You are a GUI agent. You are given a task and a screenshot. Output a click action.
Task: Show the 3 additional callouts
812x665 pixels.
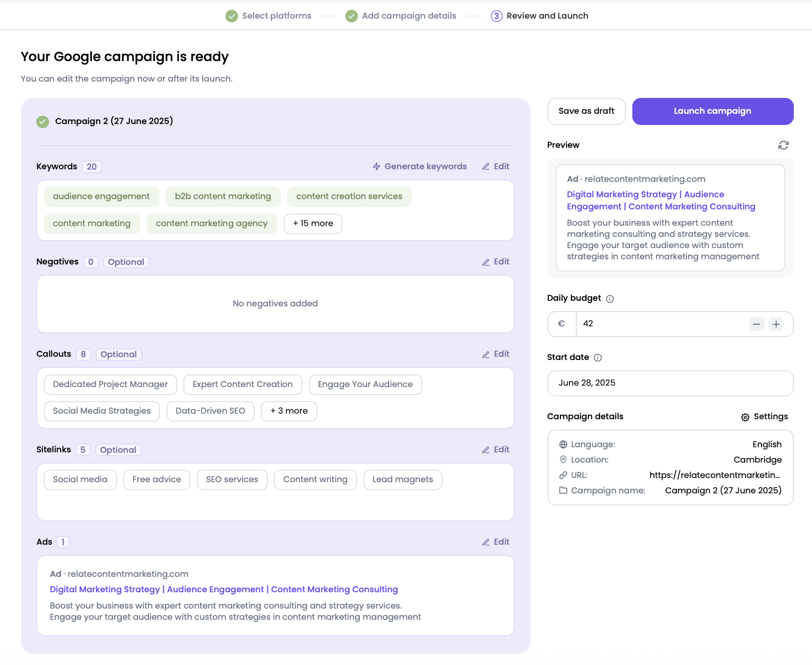[289, 411]
